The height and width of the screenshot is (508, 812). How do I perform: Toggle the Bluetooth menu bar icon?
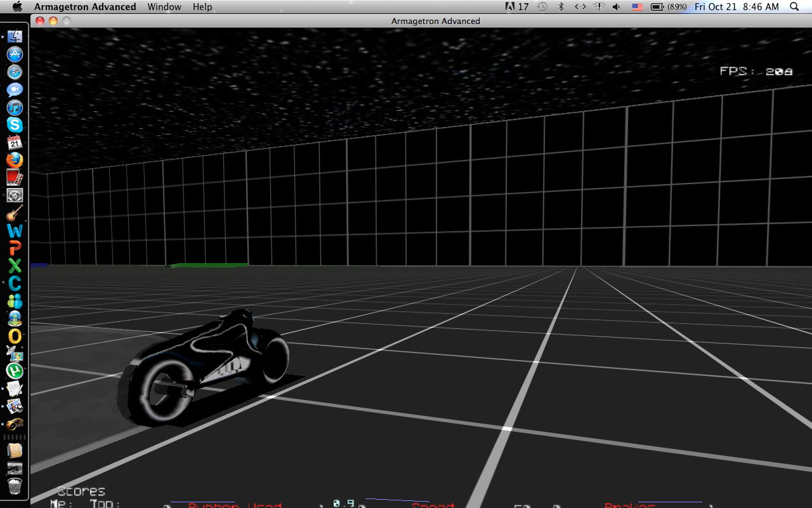pyautogui.click(x=561, y=7)
